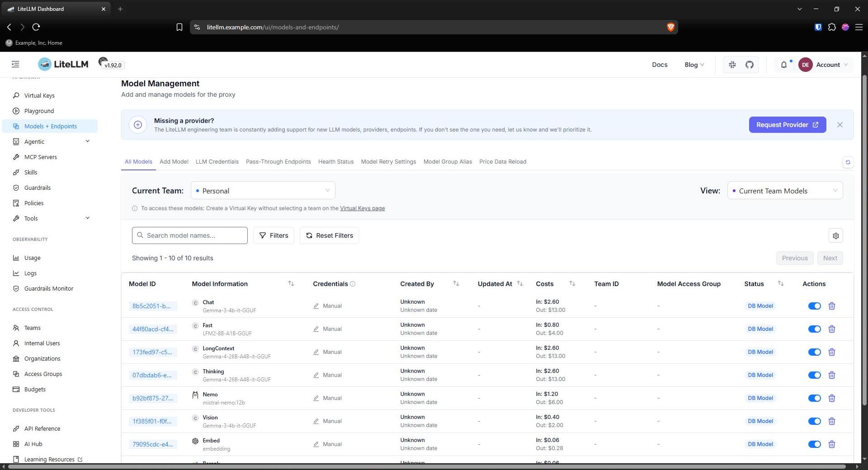Open MCP Servers in the sidebar
868x470 pixels.
click(50, 157)
